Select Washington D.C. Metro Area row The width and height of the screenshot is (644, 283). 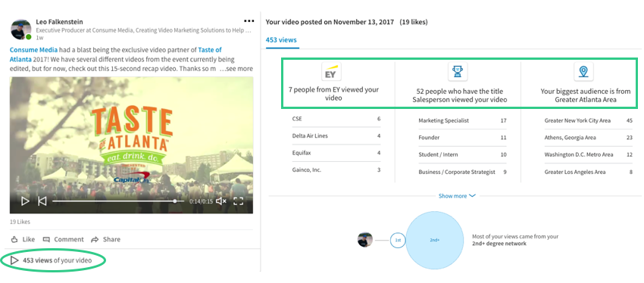click(588, 154)
